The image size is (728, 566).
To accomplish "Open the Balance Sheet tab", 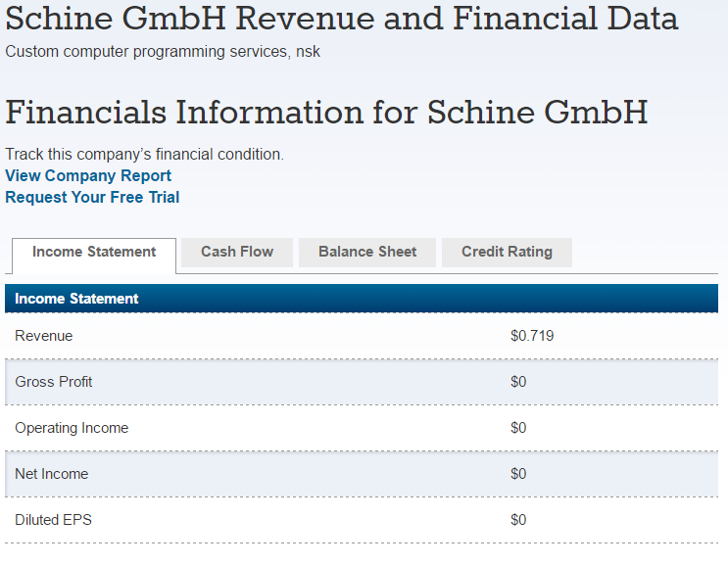I will pos(367,253).
